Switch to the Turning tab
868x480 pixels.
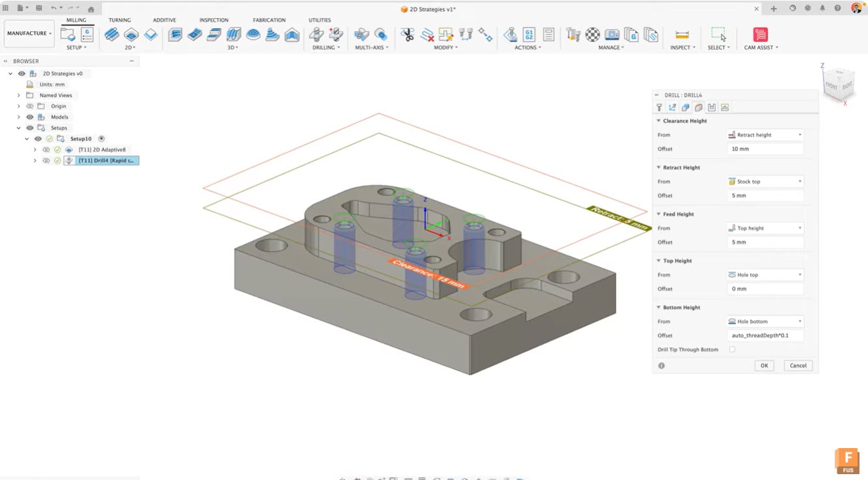119,20
